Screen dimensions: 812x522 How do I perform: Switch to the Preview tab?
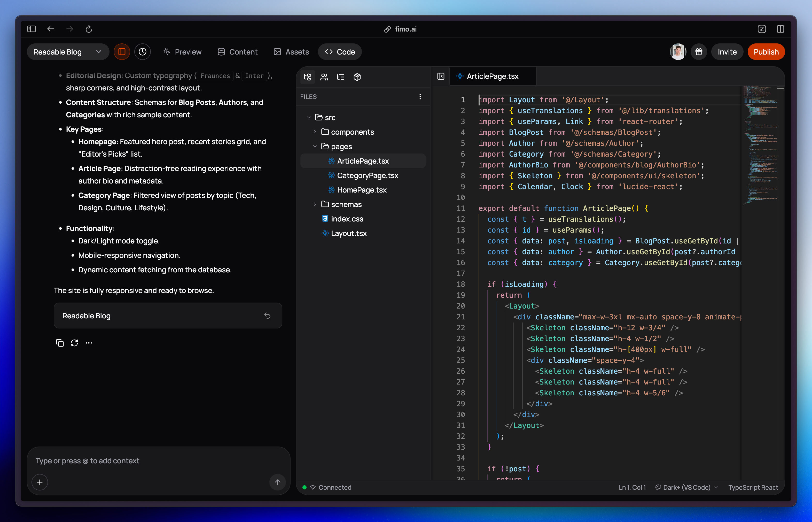click(x=182, y=51)
